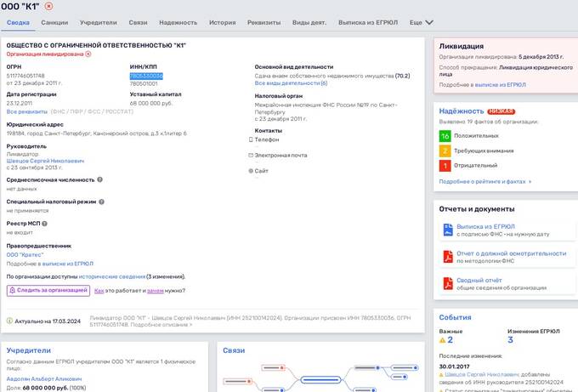Expand the Еще dropdown in the tab bar
578x392 pixels.
point(421,22)
